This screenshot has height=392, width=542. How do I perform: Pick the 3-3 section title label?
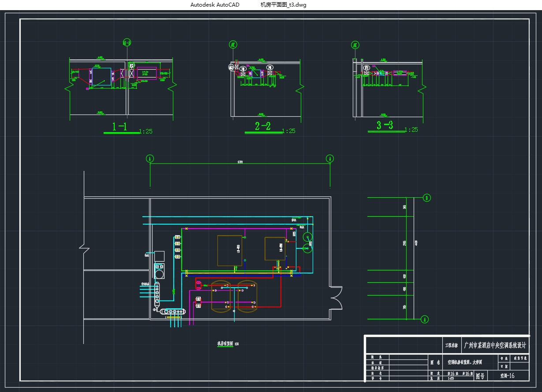coord(385,126)
